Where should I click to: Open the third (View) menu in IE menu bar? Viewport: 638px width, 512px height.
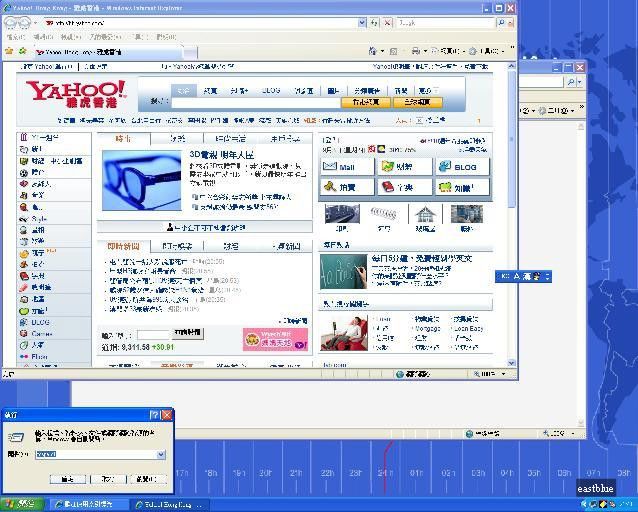[71, 37]
